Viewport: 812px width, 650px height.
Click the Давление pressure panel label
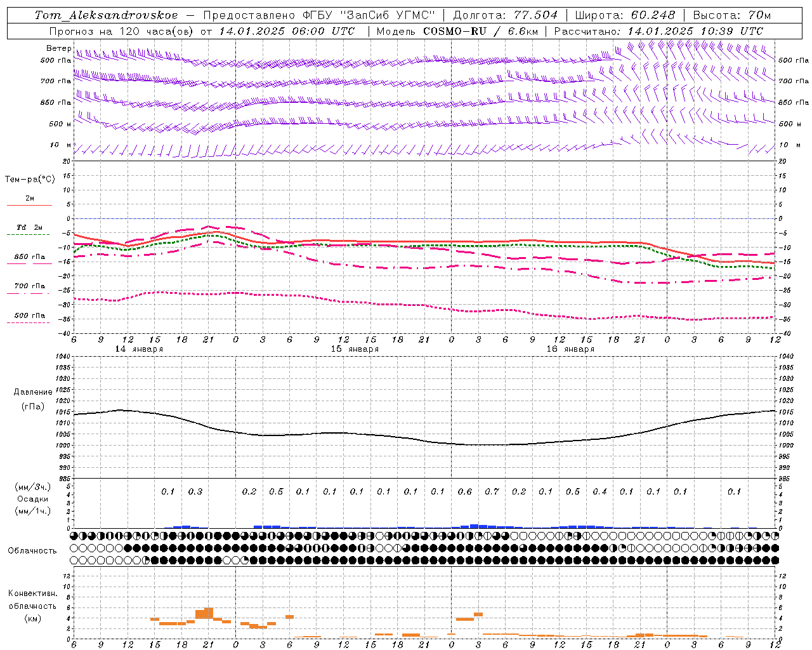tap(33, 392)
